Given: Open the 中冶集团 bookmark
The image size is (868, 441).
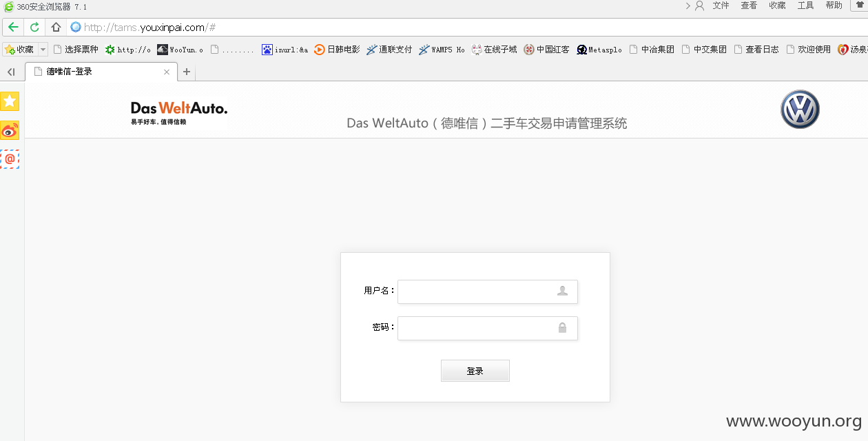Looking at the screenshot, I should (652, 50).
